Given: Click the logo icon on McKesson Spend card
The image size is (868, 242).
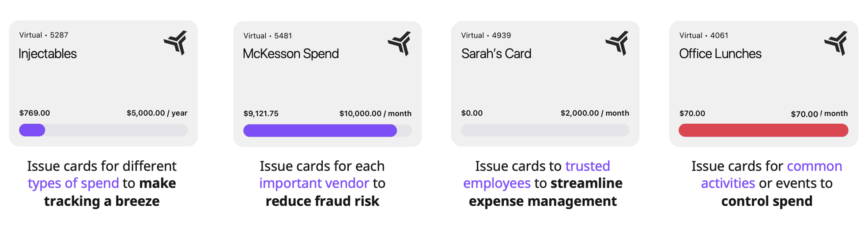Looking at the screenshot, I should pyautogui.click(x=400, y=43).
